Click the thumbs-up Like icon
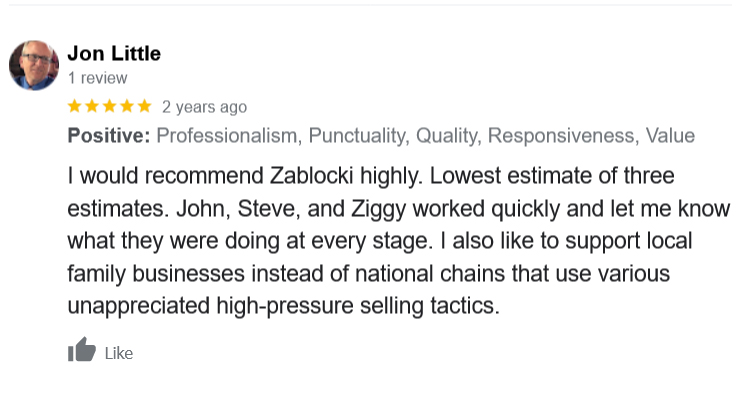 [x=82, y=350]
